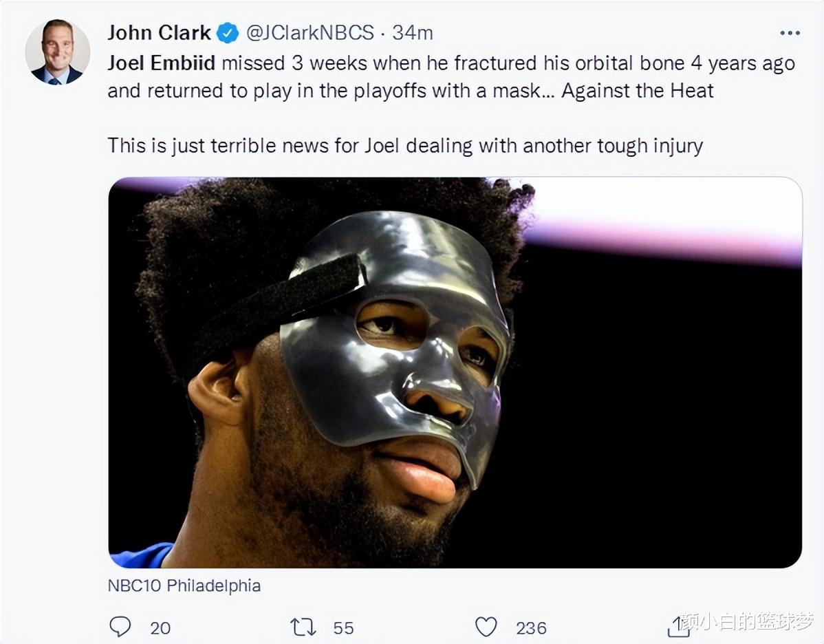
Task: Click the 'terrible news for Joel' sentence
Action: (x=405, y=146)
